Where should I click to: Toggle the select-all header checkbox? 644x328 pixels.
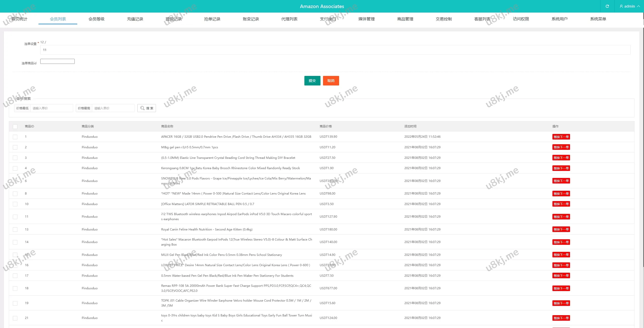[x=15, y=126]
